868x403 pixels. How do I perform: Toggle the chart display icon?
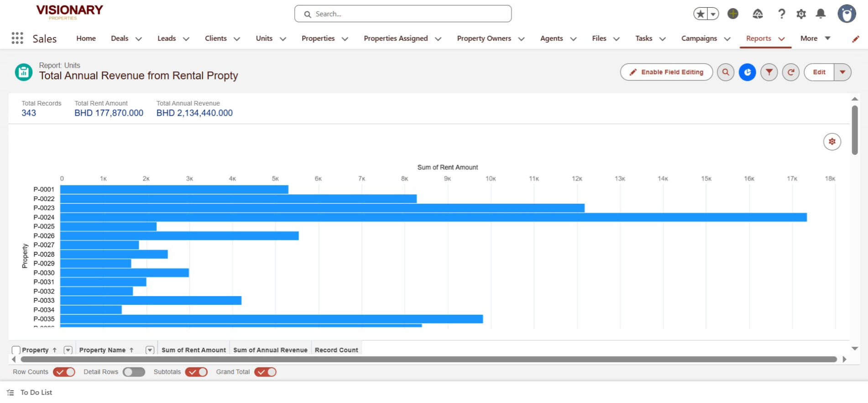point(747,72)
